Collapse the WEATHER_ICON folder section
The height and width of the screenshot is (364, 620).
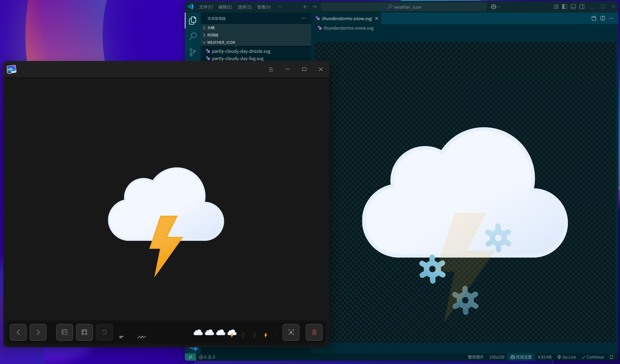(256, 42)
